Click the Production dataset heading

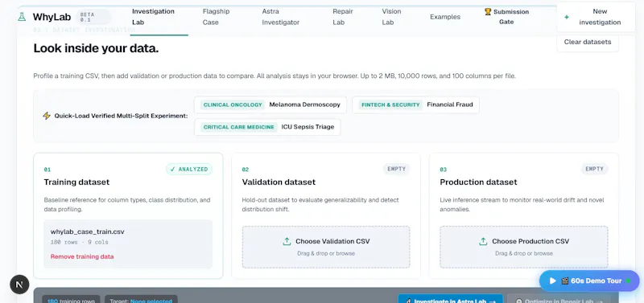point(478,182)
